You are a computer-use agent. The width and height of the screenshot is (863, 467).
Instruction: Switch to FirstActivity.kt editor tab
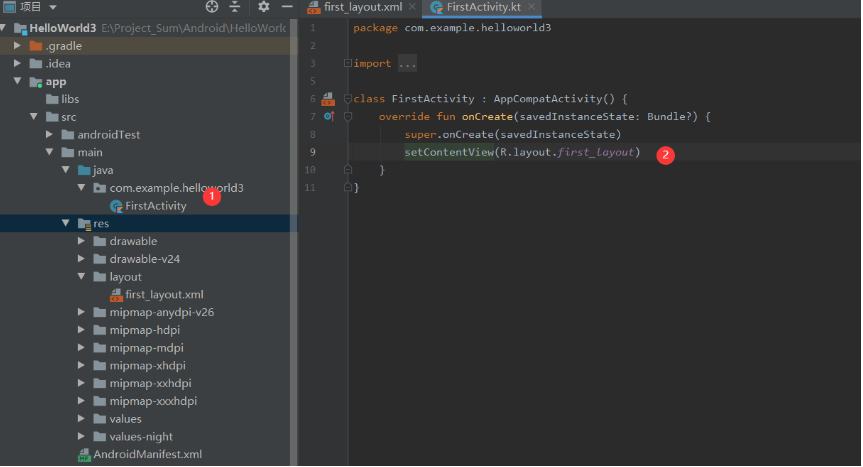pyautogui.click(x=484, y=7)
